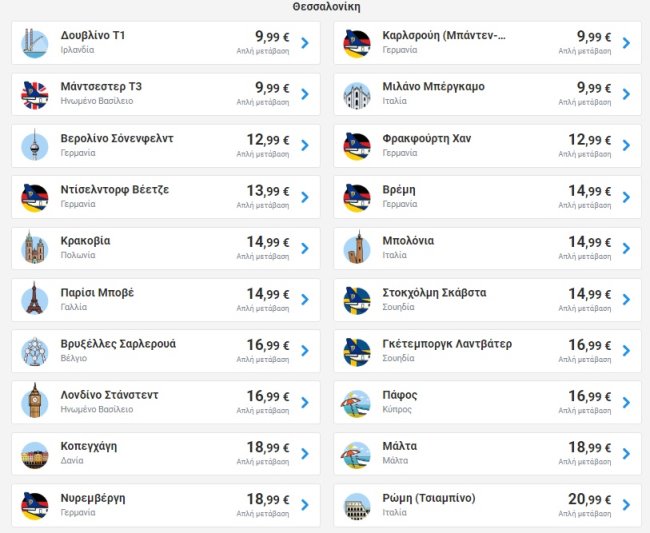Screen dimensions: 650x533
Task: Click the Θεσσαλονίκη heading
Action: (x=326, y=7)
